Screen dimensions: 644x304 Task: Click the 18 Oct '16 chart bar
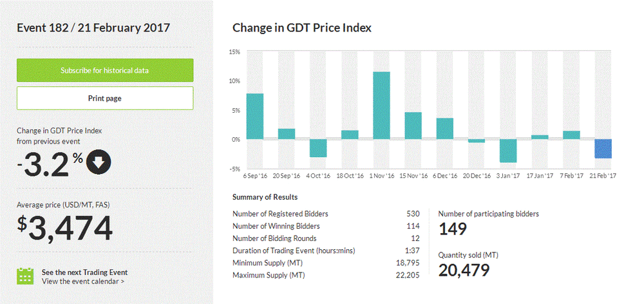[x=350, y=135]
